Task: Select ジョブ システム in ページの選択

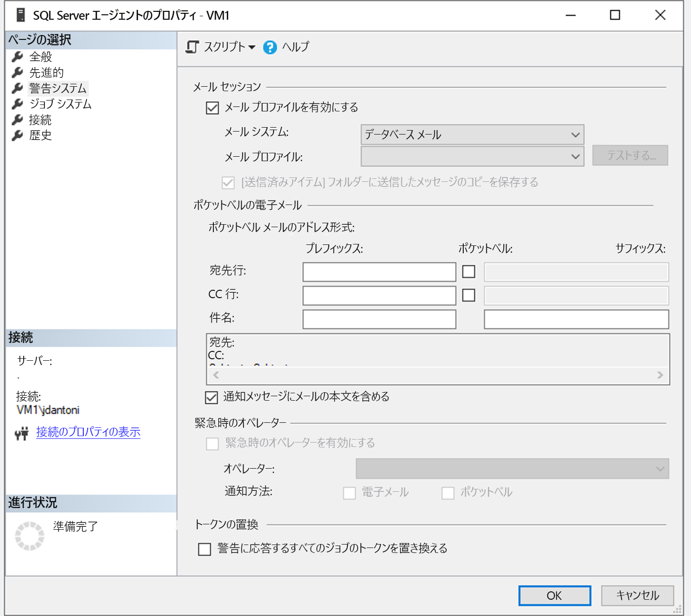Action: 60,104
